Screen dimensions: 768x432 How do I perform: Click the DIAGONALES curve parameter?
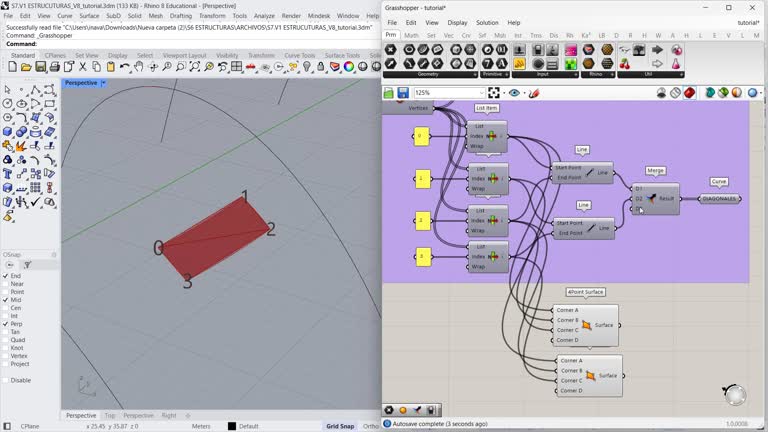(x=719, y=199)
